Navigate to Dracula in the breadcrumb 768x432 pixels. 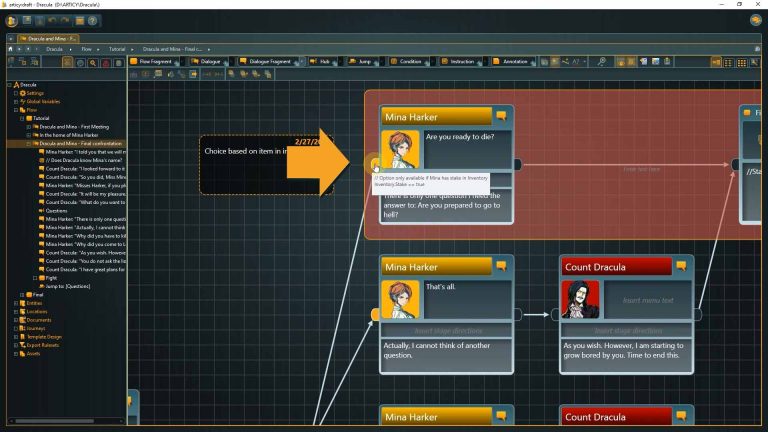pyautogui.click(x=54, y=49)
